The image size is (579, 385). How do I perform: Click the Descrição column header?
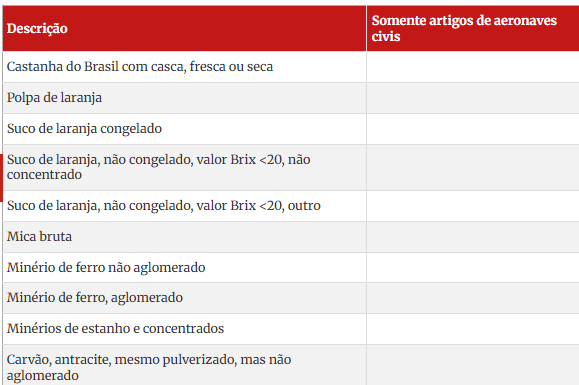(x=37, y=28)
